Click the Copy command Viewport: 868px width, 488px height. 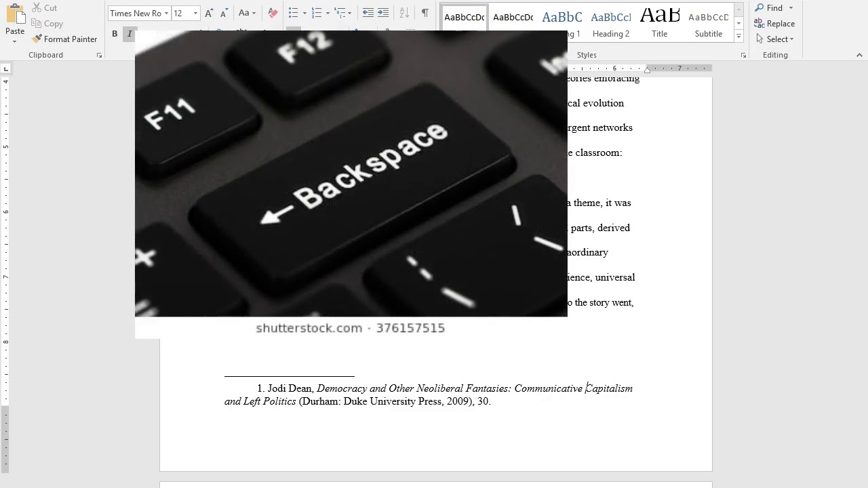47,23
